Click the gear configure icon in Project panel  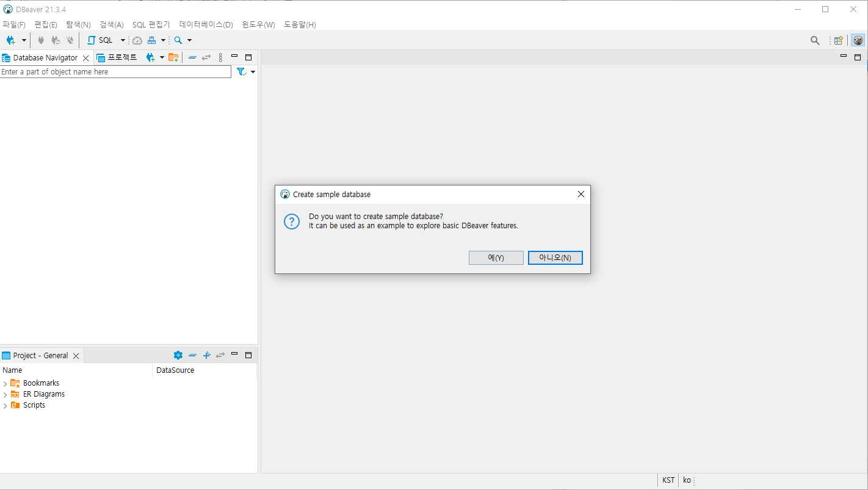pos(178,355)
